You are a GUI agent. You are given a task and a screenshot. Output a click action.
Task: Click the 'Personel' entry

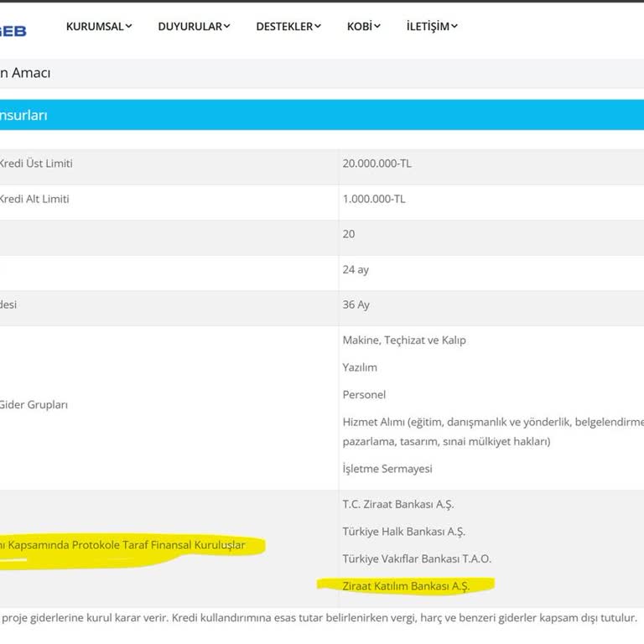click(x=364, y=395)
